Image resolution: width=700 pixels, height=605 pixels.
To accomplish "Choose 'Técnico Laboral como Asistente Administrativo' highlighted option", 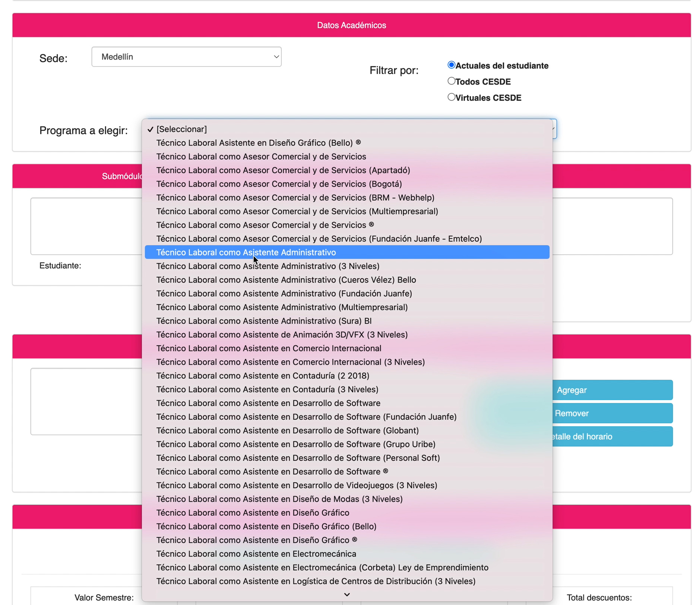I will coord(246,252).
